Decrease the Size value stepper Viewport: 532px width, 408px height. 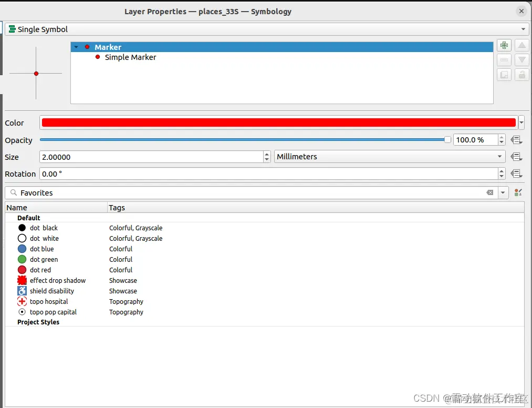click(x=267, y=159)
